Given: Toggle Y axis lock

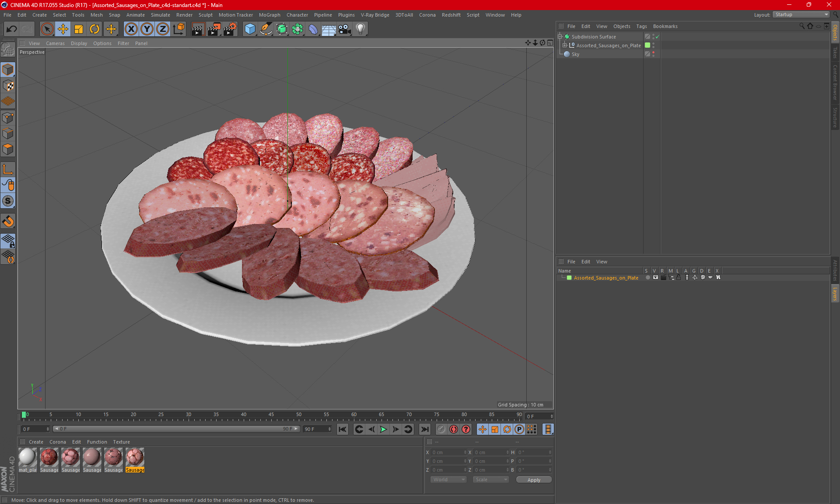Looking at the screenshot, I should (147, 29).
